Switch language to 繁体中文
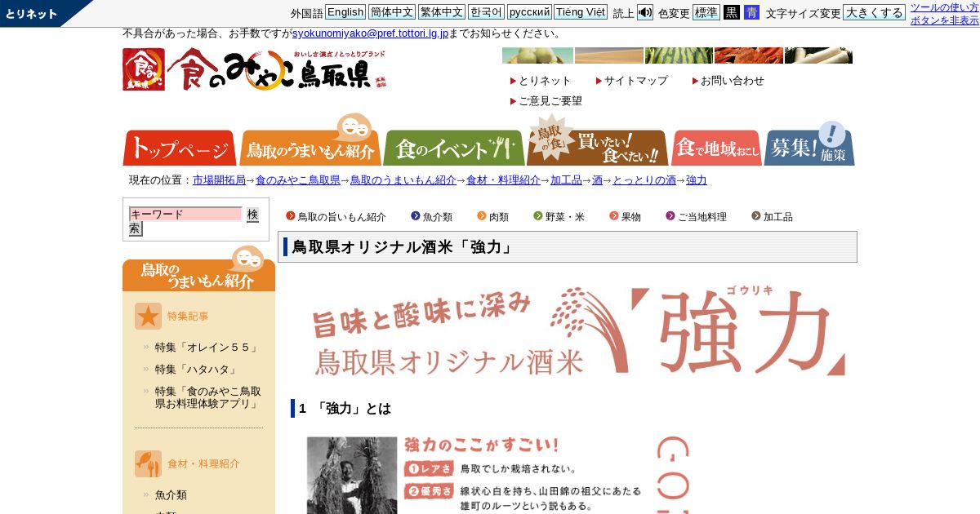 [442, 12]
